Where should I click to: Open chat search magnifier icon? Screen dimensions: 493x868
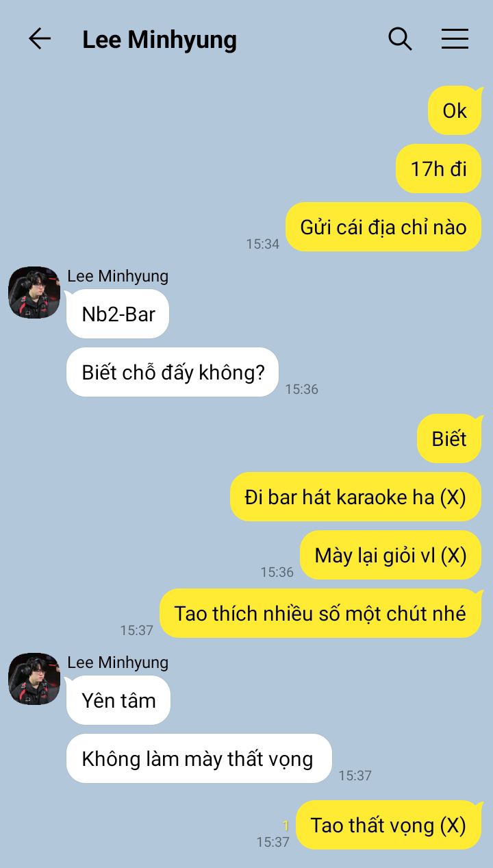click(400, 39)
